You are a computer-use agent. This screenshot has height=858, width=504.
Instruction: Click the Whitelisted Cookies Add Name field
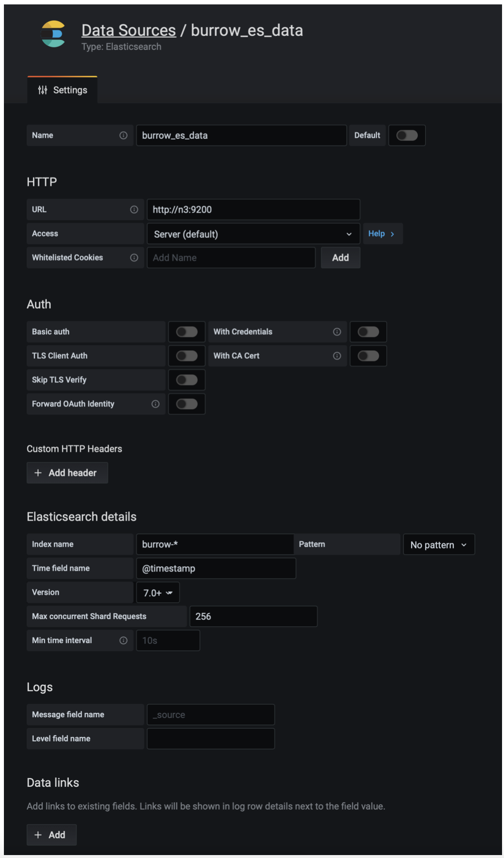point(231,258)
